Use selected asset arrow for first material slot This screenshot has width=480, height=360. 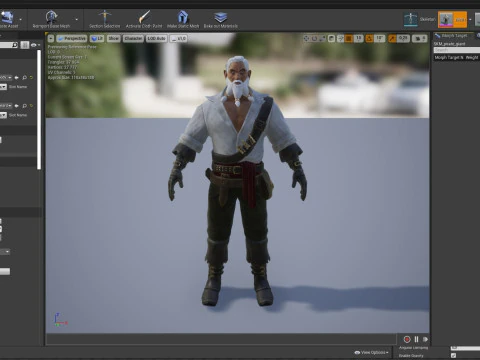point(16,77)
